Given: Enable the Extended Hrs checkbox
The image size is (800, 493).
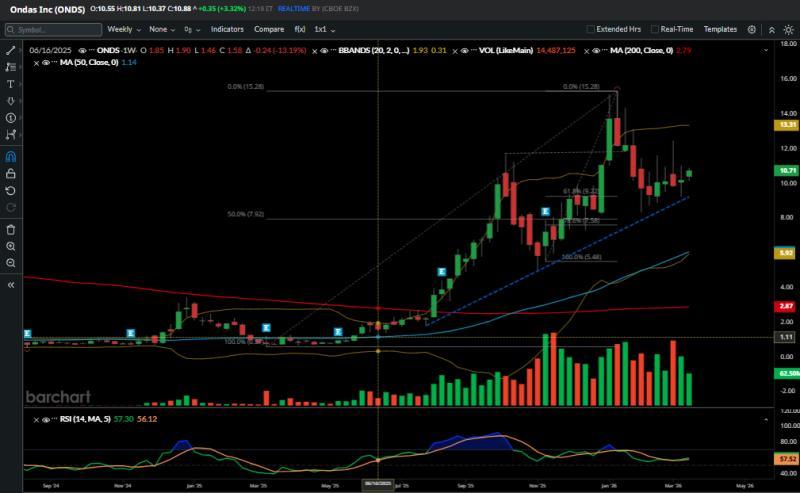Looking at the screenshot, I should coord(591,30).
